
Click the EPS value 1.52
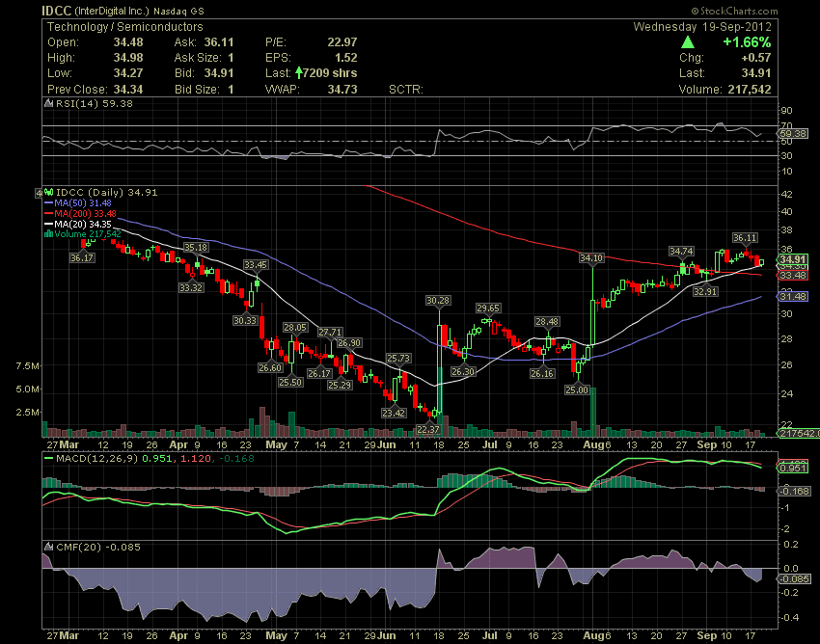click(346, 58)
